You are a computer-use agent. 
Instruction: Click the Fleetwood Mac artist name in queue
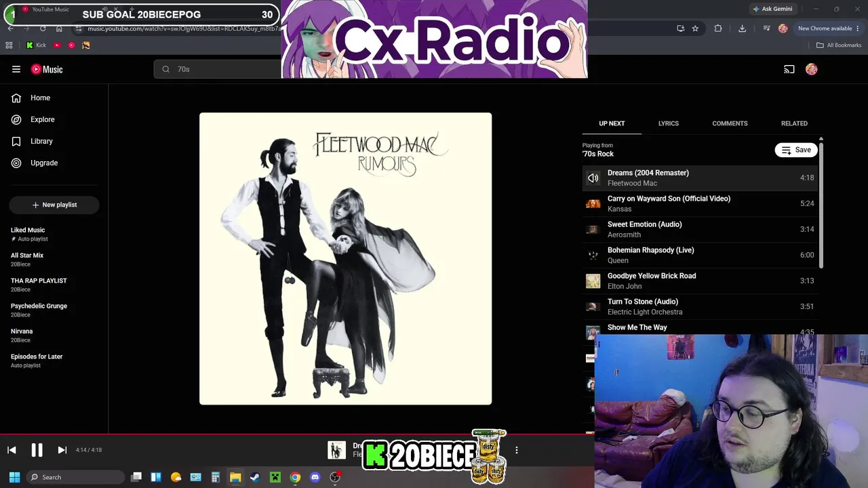click(632, 183)
